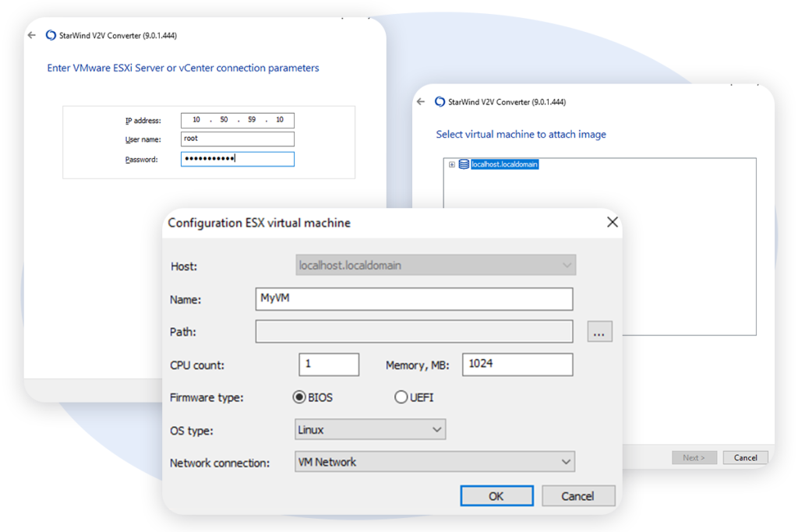Click the localhost.localdomain server icon

(464, 164)
